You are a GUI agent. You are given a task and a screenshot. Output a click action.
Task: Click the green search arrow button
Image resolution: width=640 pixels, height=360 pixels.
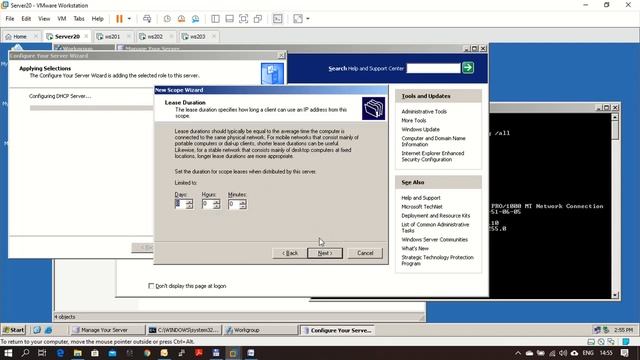tap(468, 68)
